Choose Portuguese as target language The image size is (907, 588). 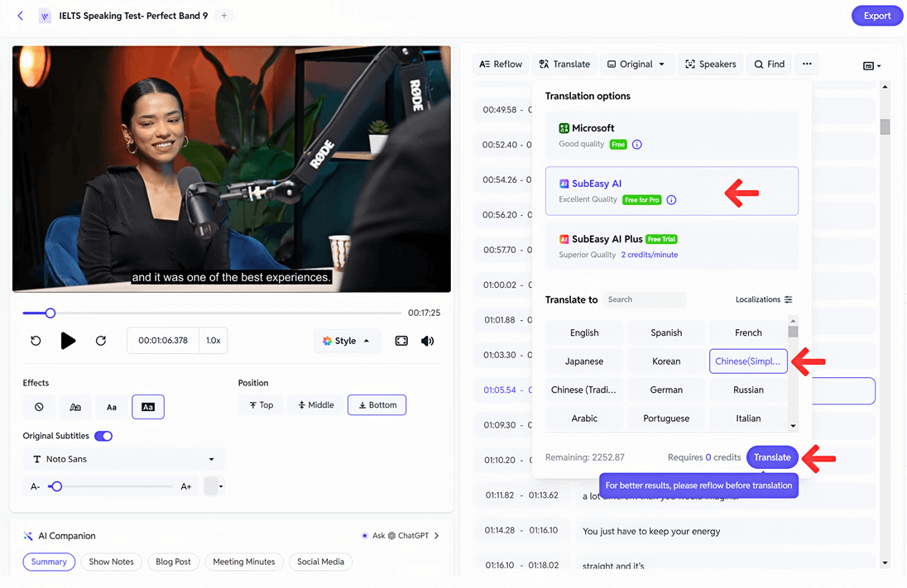coord(666,418)
